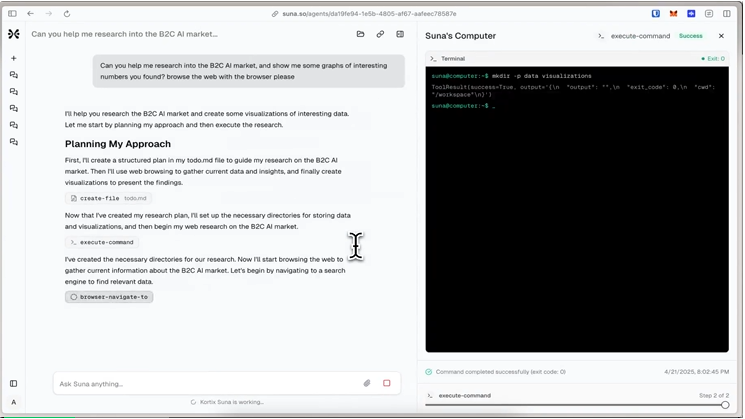Open the MetaMask fox extension icon
The image size is (745, 419).
pos(673,14)
